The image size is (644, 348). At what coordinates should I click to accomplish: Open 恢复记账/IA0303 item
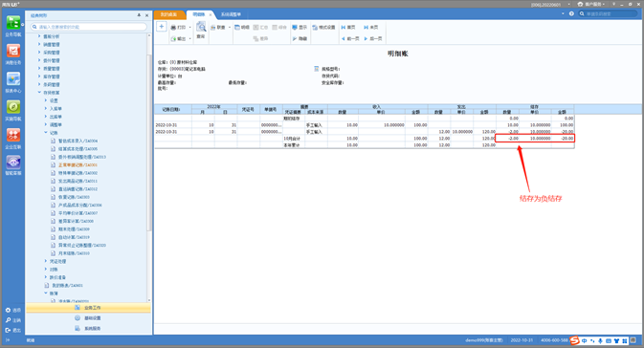(x=74, y=197)
